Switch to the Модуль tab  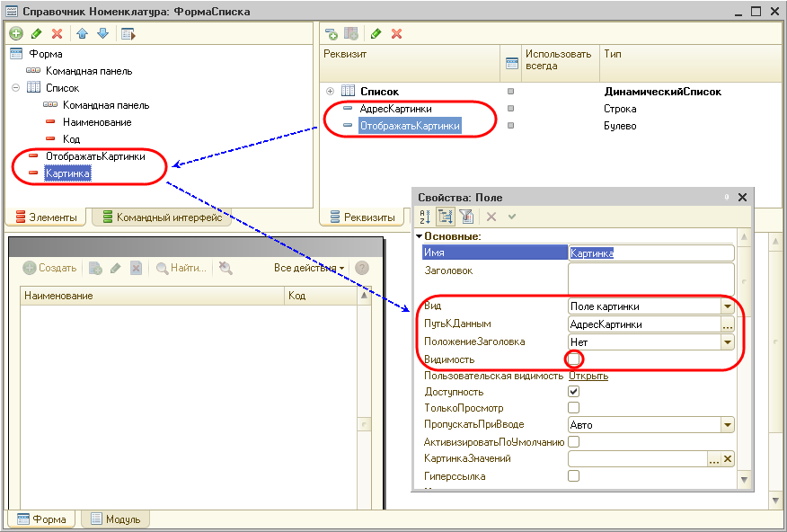(x=115, y=519)
